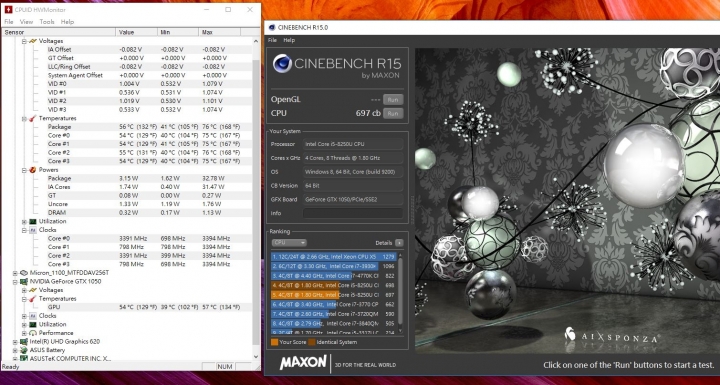Expand the ASUS Battery tree node
This screenshot has height=385, width=720.
click(x=15, y=351)
